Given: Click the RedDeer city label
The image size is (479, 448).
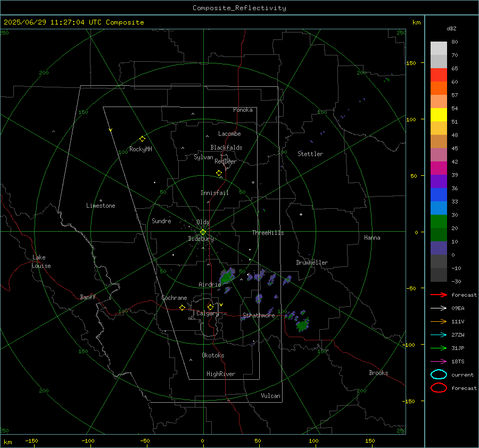Looking at the screenshot, I should click(226, 161).
